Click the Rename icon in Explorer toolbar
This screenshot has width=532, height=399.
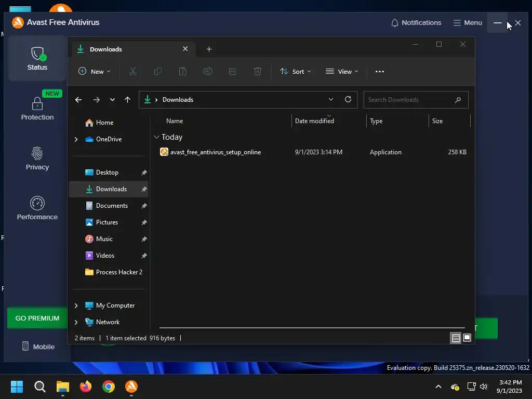click(208, 72)
